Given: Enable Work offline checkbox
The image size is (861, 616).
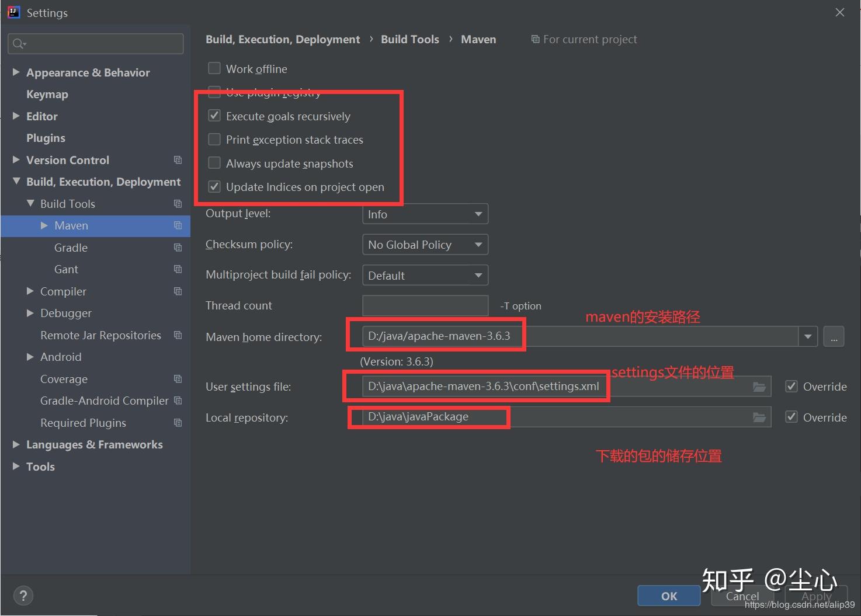Looking at the screenshot, I should 214,68.
